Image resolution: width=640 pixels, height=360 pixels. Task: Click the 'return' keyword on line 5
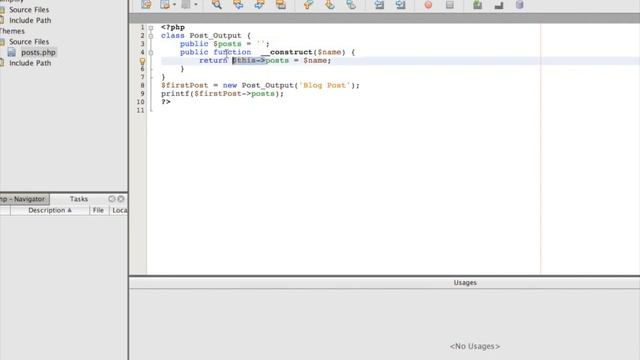coord(213,60)
